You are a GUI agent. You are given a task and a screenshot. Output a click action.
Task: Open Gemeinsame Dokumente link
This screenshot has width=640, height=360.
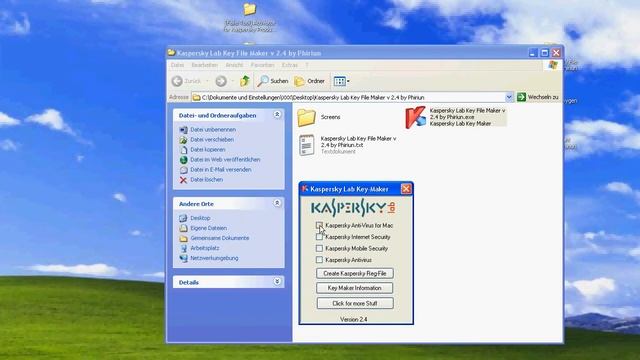220,238
